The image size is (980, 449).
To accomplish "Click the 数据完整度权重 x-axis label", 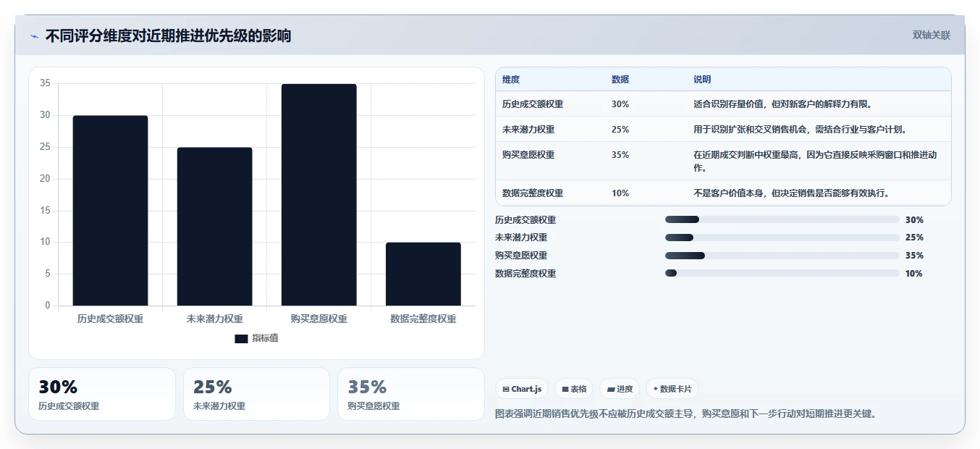I will (x=423, y=319).
